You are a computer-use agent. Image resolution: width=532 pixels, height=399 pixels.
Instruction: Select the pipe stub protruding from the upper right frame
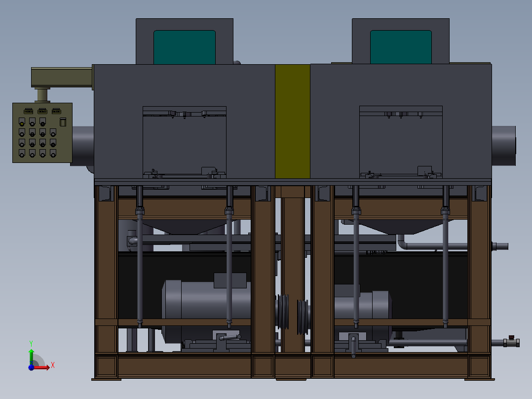click(499, 246)
